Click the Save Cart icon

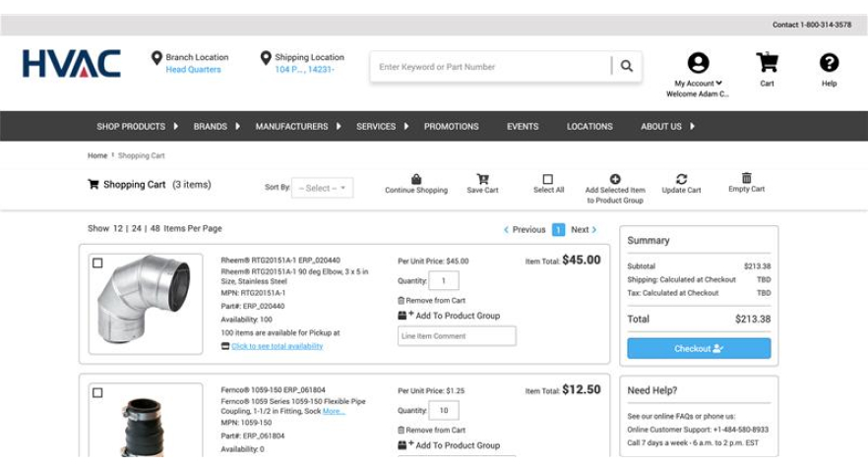tap(482, 179)
